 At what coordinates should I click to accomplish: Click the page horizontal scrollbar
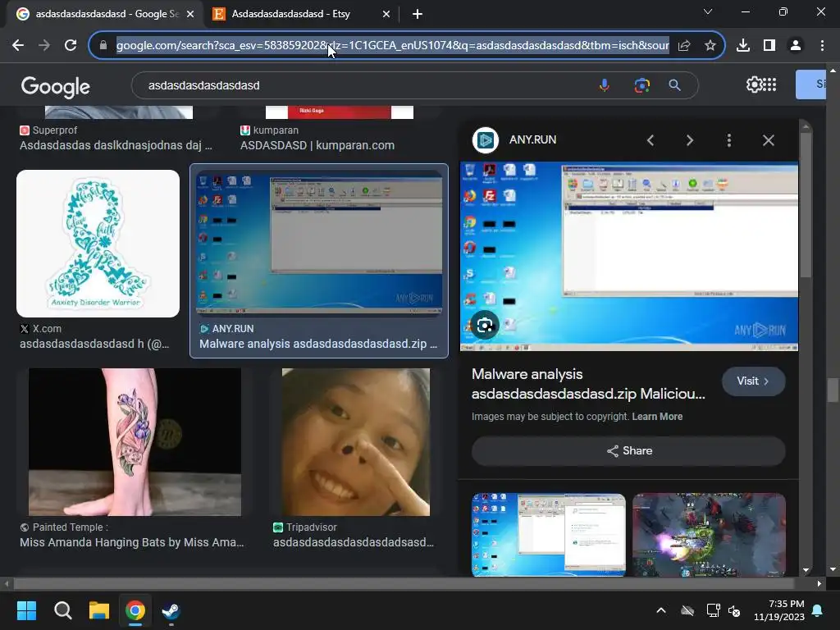(404, 583)
